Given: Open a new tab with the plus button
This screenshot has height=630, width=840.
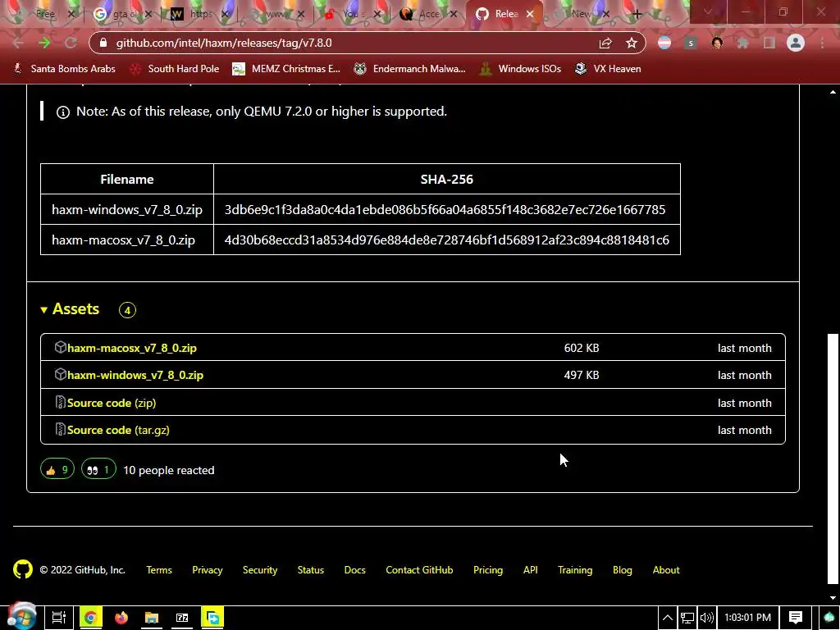Looking at the screenshot, I should [x=637, y=14].
